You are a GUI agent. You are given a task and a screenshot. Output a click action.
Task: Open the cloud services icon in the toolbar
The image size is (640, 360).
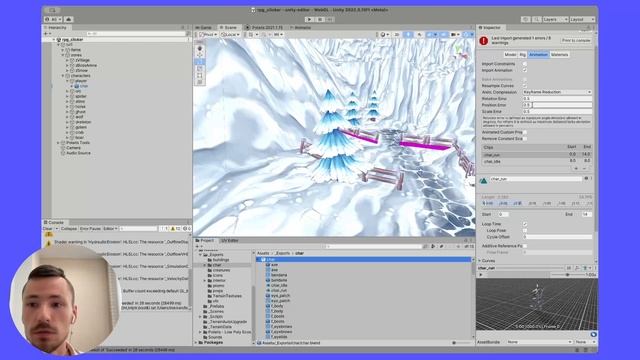[69, 19]
